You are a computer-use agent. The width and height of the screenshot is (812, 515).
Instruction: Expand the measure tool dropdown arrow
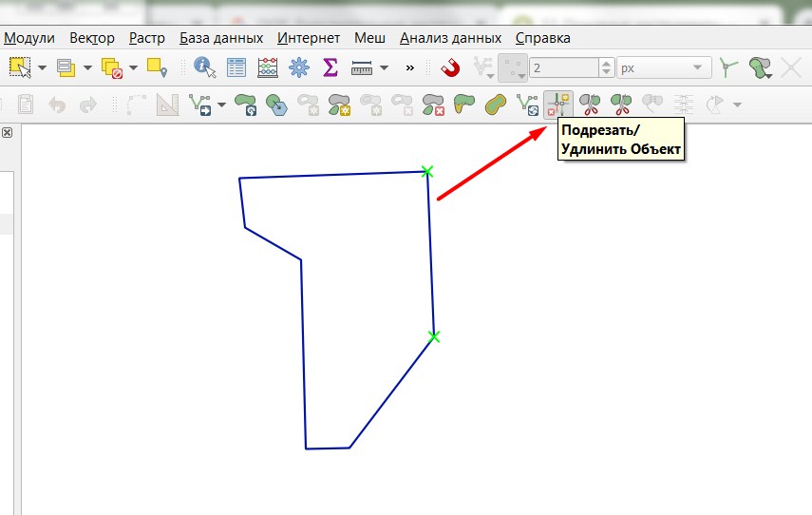[384, 67]
